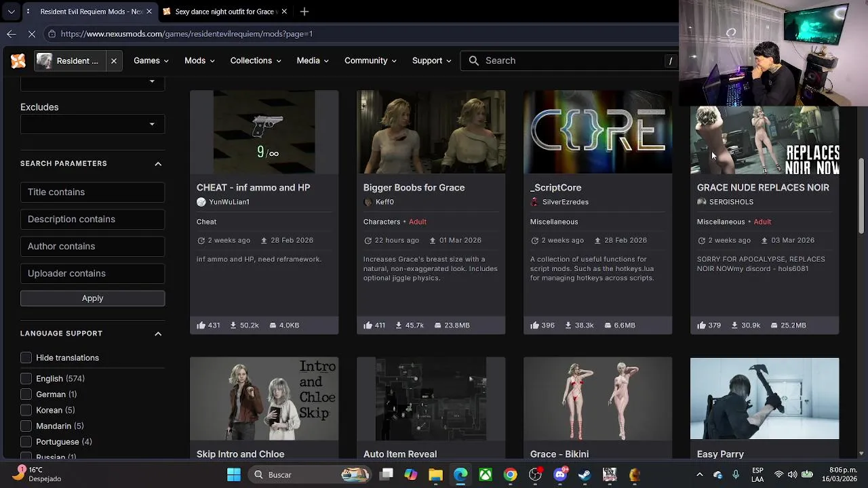The width and height of the screenshot is (868, 488).
Task: Click the Cheat category label
Action: [x=206, y=222]
